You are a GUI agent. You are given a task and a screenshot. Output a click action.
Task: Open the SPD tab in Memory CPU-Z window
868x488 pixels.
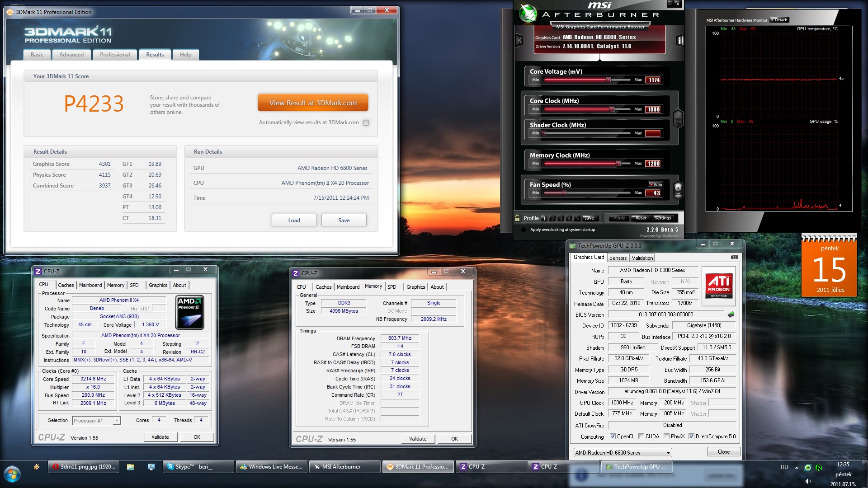coord(392,287)
